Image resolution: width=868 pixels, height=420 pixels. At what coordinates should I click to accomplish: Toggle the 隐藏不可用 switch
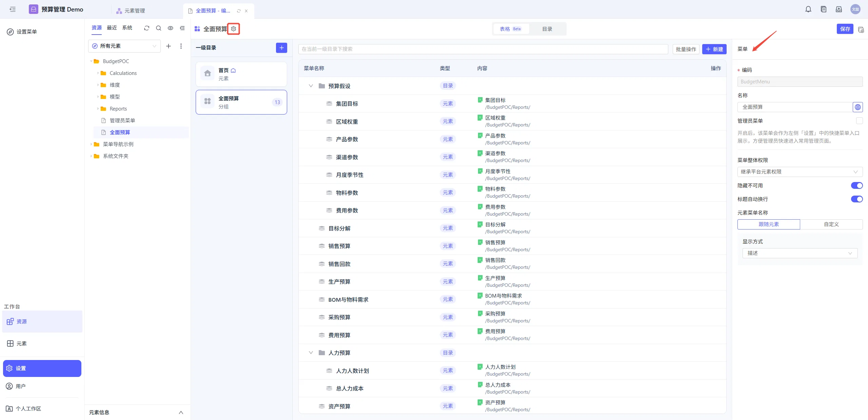[857, 185]
